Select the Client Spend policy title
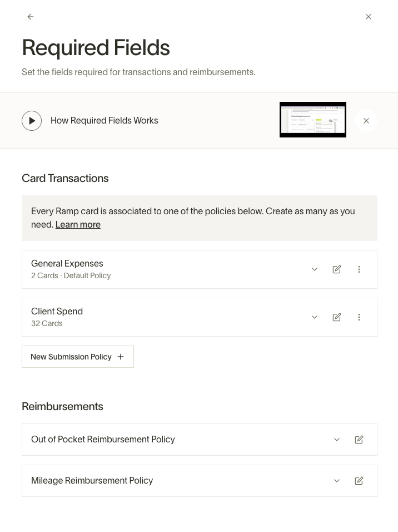This screenshot has width=398, height=532. pyautogui.click(x=57, y=312)
